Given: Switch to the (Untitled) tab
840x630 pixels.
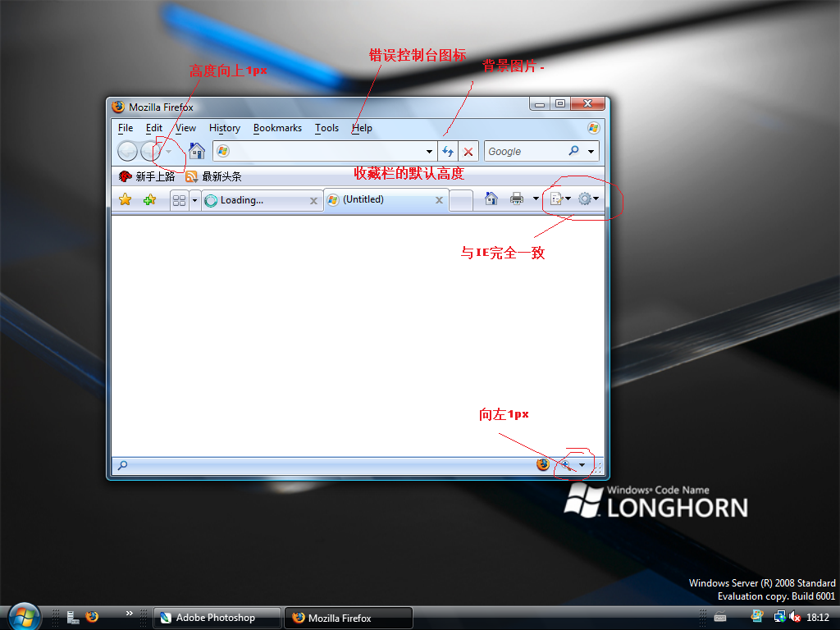Looking at the screenshot, I should click(386, 200).
